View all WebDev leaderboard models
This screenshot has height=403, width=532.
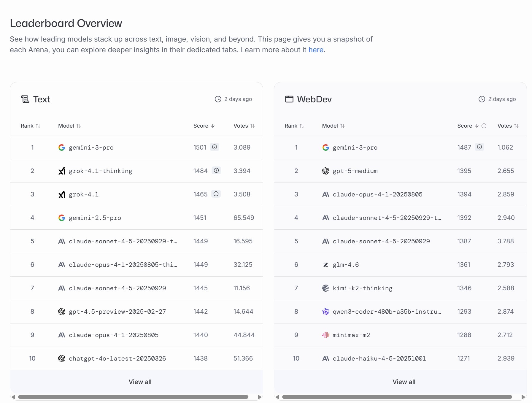point(404,382)
